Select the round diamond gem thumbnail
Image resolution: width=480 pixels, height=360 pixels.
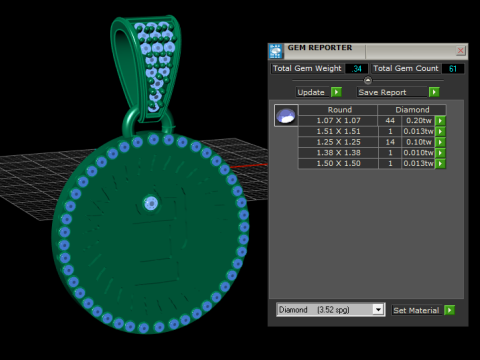286,115
